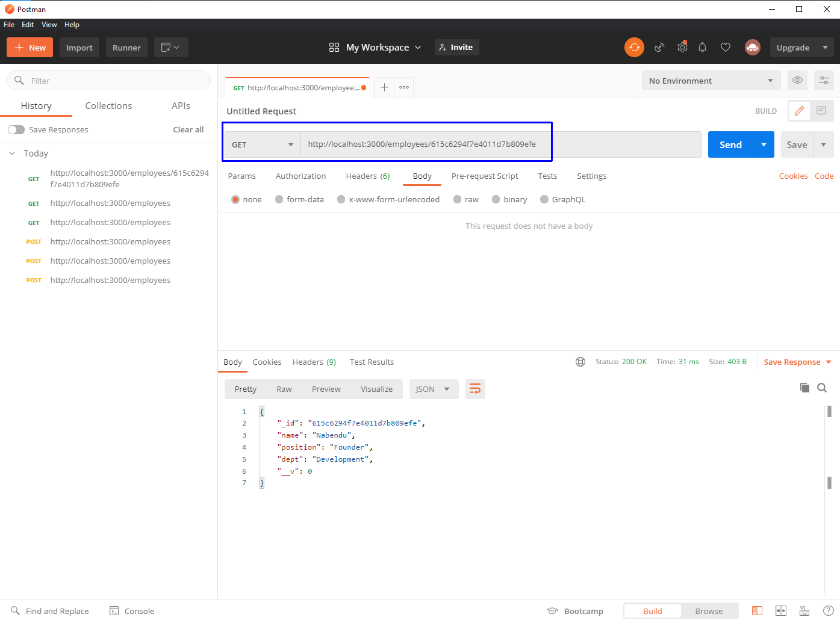Click Clear all in history

[188, 130]
